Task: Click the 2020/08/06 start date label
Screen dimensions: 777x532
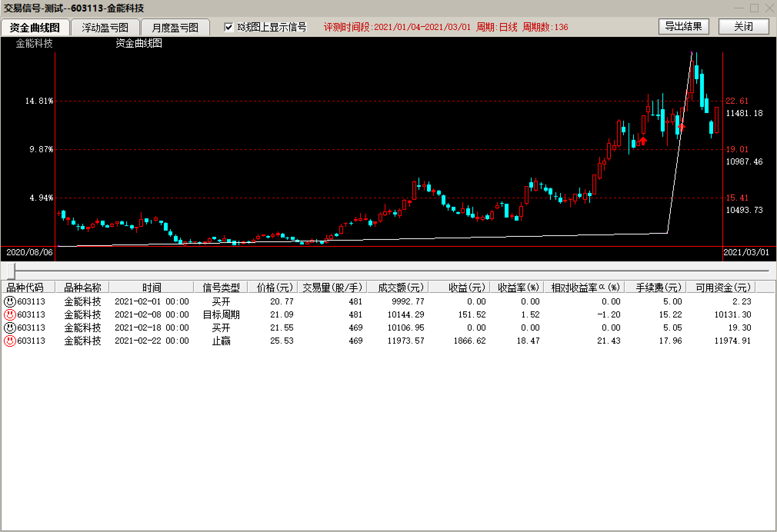Action: point(29,252)
